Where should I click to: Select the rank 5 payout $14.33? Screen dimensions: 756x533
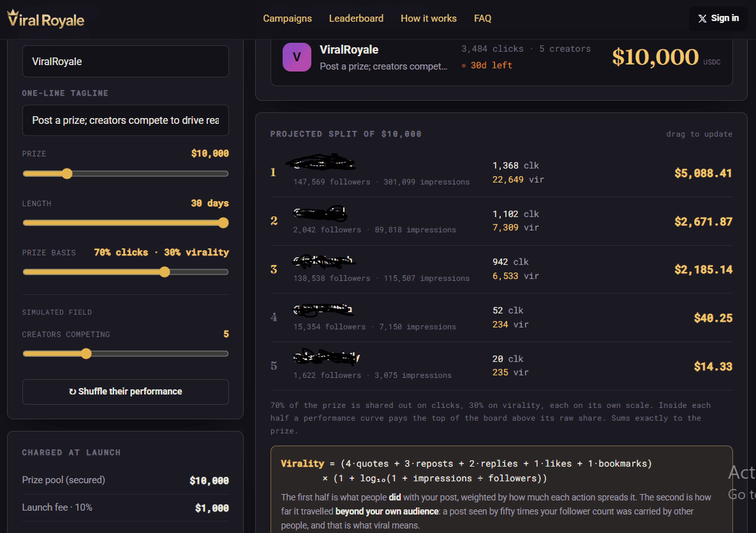click(713, 366)
